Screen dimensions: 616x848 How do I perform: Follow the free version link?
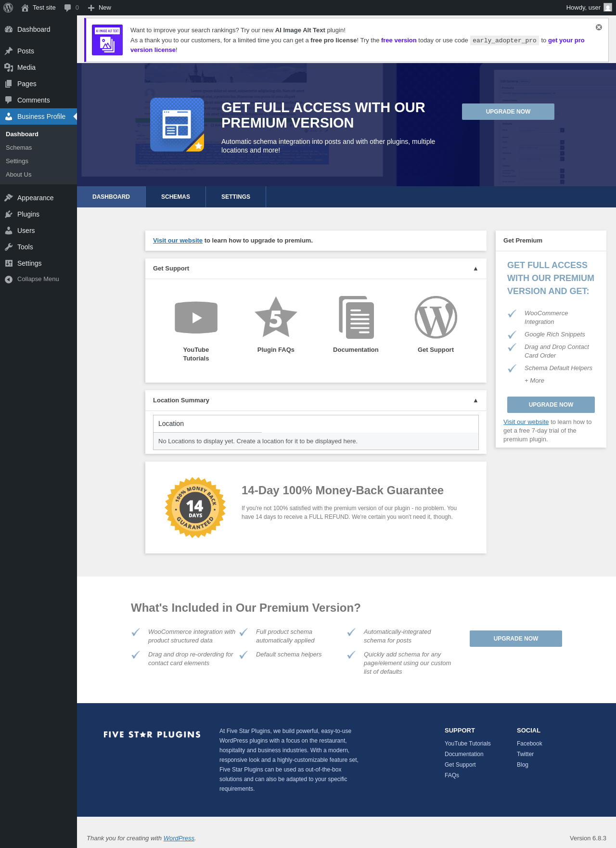click(x=399, y=40)
